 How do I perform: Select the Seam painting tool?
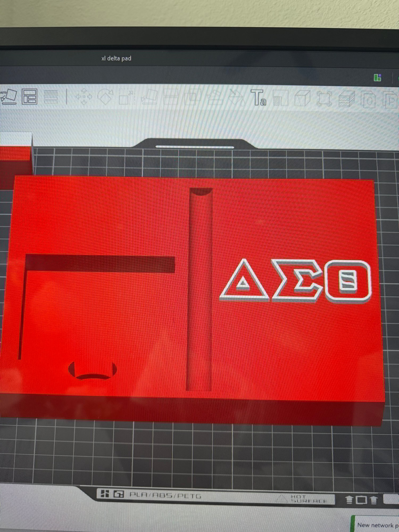[x=236, y=97]
